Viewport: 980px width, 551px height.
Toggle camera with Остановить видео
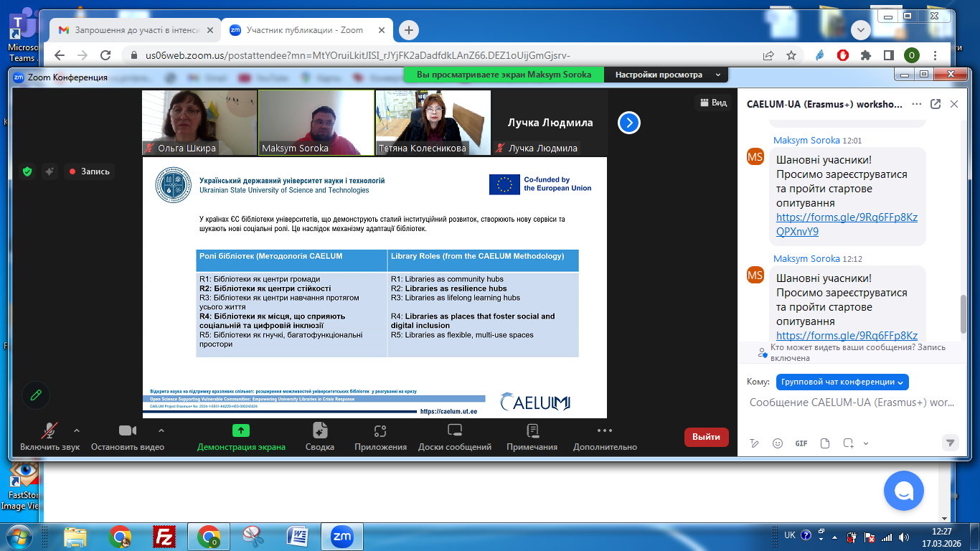coord(128,431)
